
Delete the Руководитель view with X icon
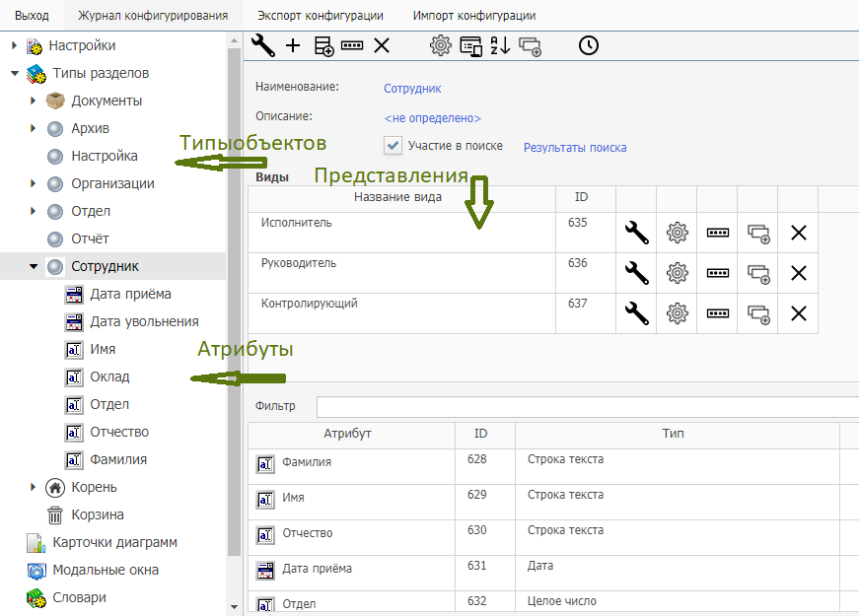click(799, 273)
